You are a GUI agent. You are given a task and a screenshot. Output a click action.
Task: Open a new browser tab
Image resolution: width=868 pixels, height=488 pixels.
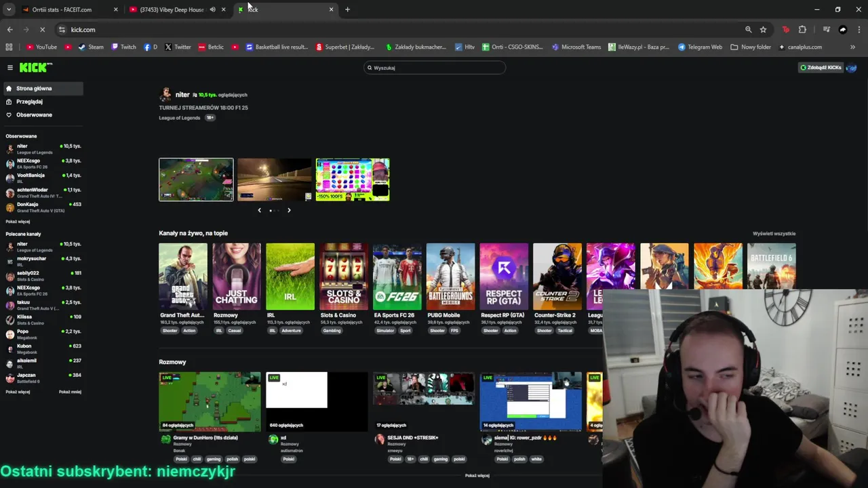[x=347, y=9]
